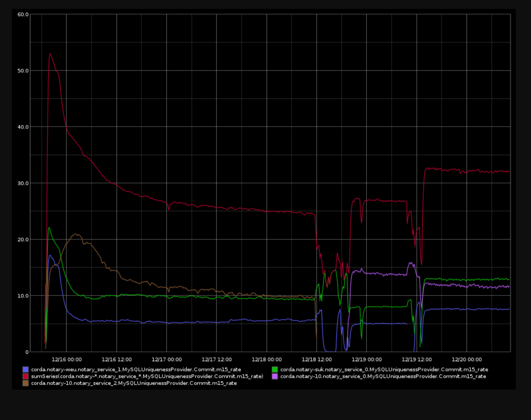This screenshot has width=531, height=420.
Task: Click the 20.0 y-axis label
Action: tap(23, 239)
